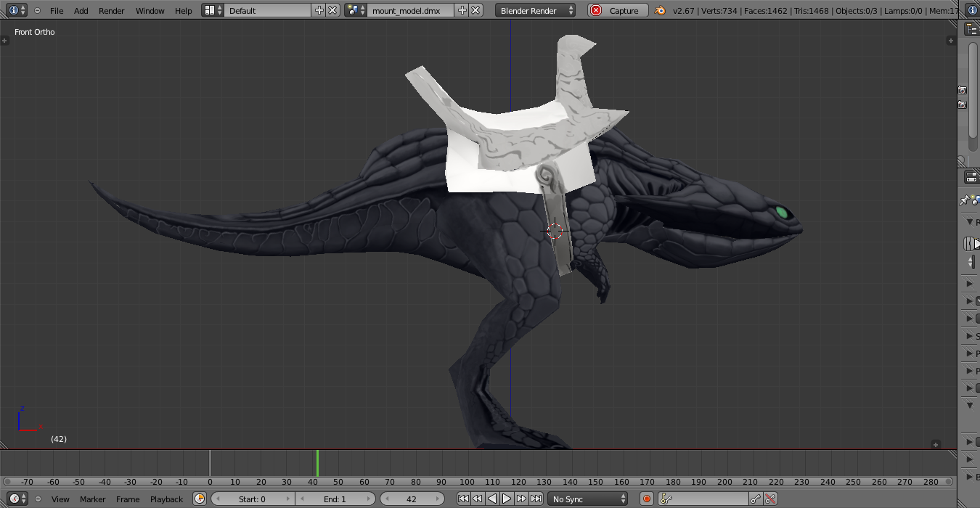980x508 pixels.
Task: Click the version and stats text
Action: 815,10
